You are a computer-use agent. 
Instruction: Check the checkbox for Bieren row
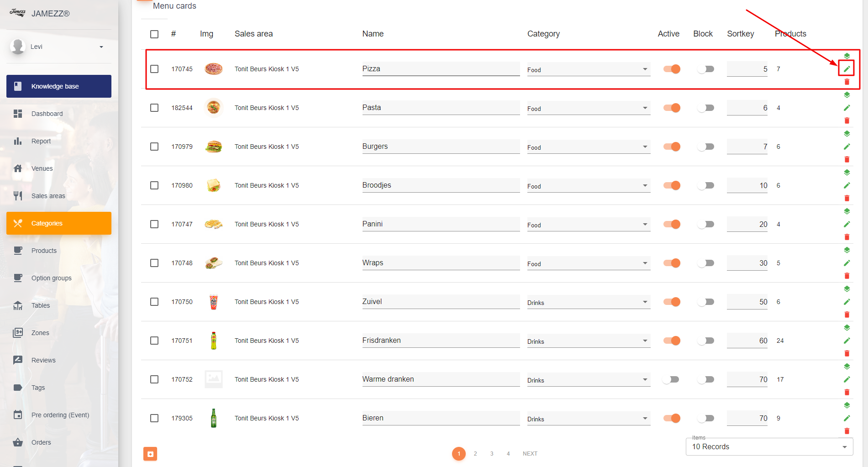click(x=154, y=418)
